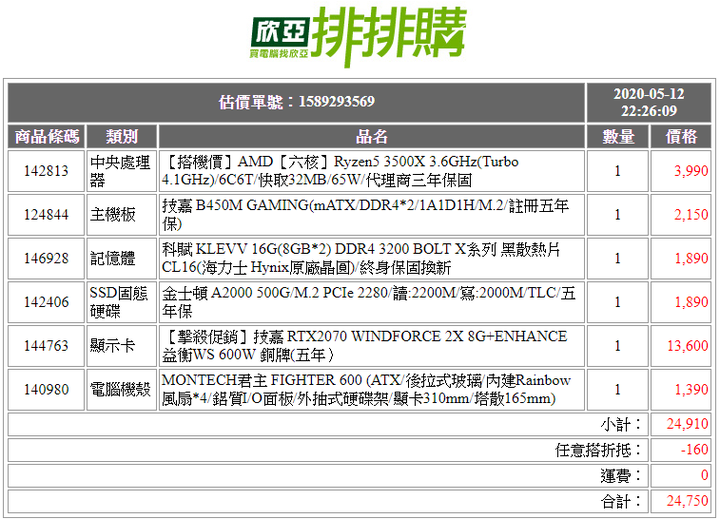720x519 pixels.
Task: Click the 數量 column header
Action: tap(618, 136)
